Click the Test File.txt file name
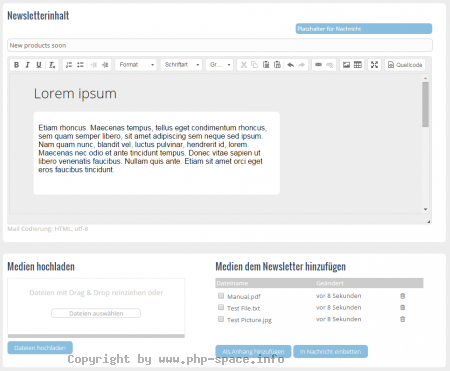Viewport: 450px width, 371px height. click(243, 308)
